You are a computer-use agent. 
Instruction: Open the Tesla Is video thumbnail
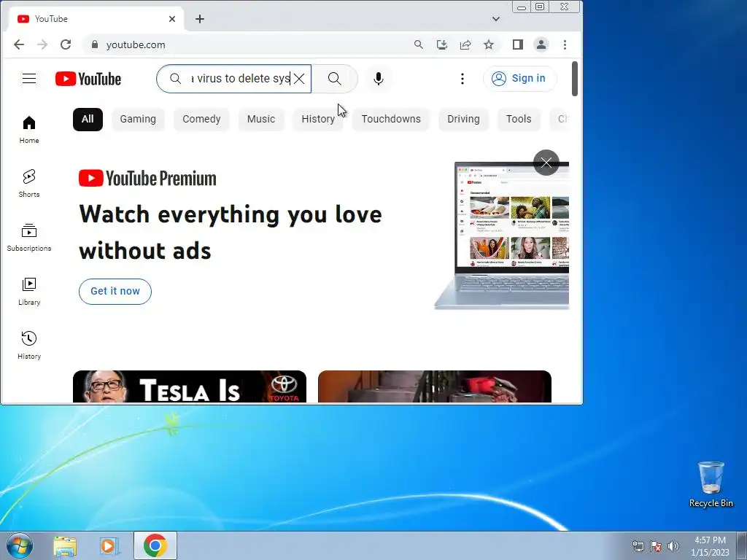tap(190, 386)
